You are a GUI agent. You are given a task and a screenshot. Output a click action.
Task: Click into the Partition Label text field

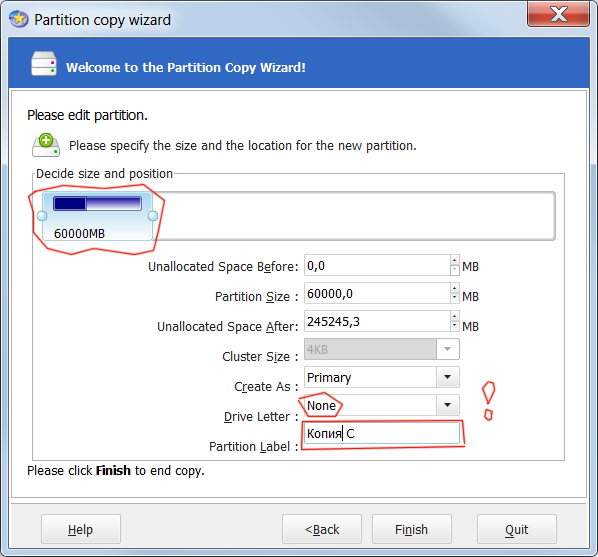tap(382, 433)
